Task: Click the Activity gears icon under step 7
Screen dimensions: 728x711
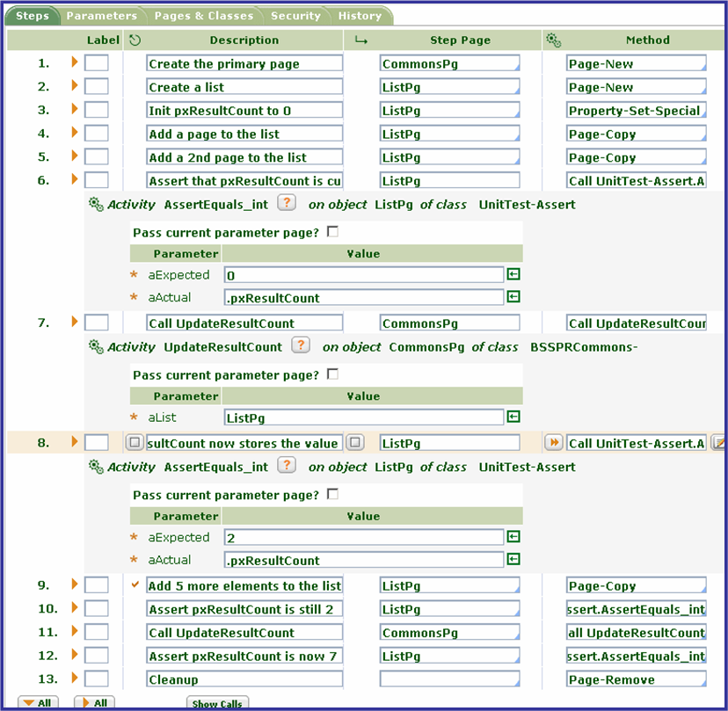Action: tap(96, 346)
